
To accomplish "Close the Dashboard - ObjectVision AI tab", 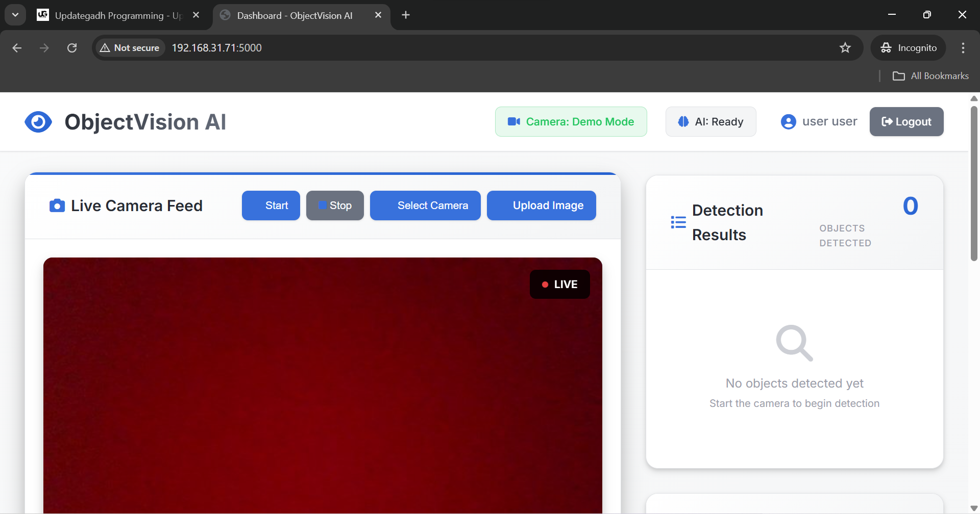I will point(378,15).
